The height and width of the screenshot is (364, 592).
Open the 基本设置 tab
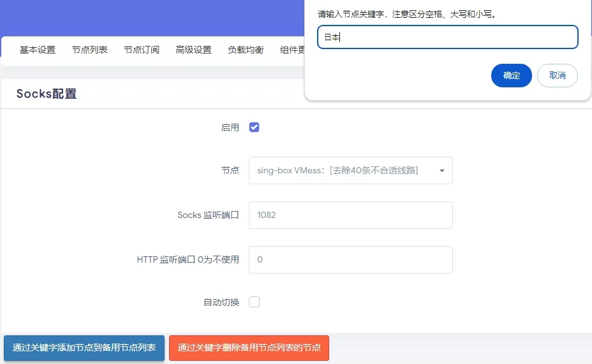(38, 50)
